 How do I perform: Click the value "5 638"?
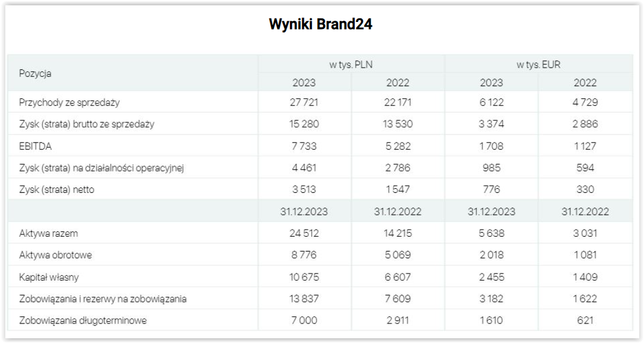point(491,233)
